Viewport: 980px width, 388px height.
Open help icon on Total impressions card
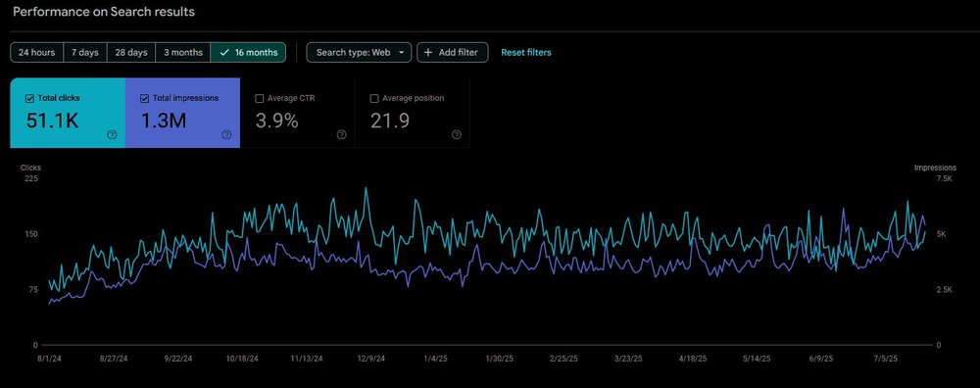(226, 134)
